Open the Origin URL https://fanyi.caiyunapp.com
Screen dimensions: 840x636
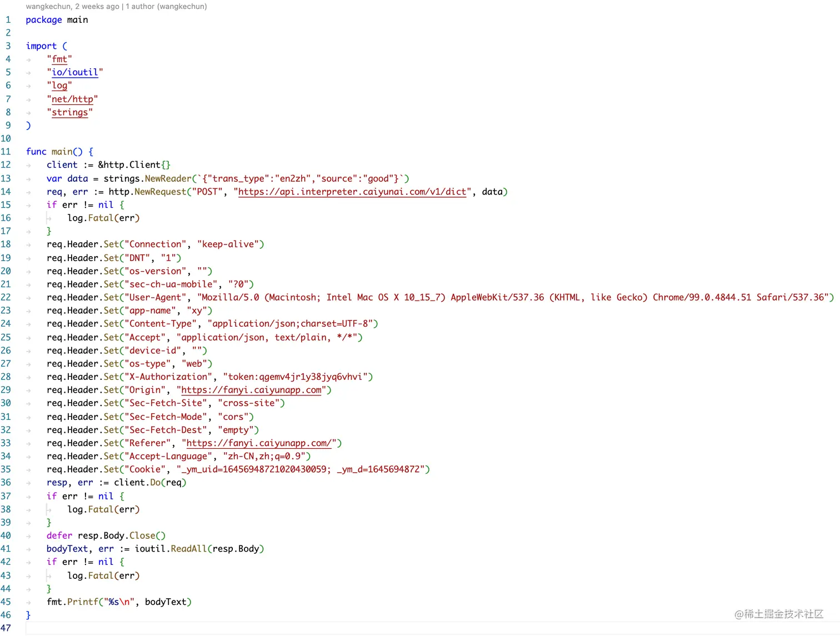pyautogui.click(x=251, y=390)
